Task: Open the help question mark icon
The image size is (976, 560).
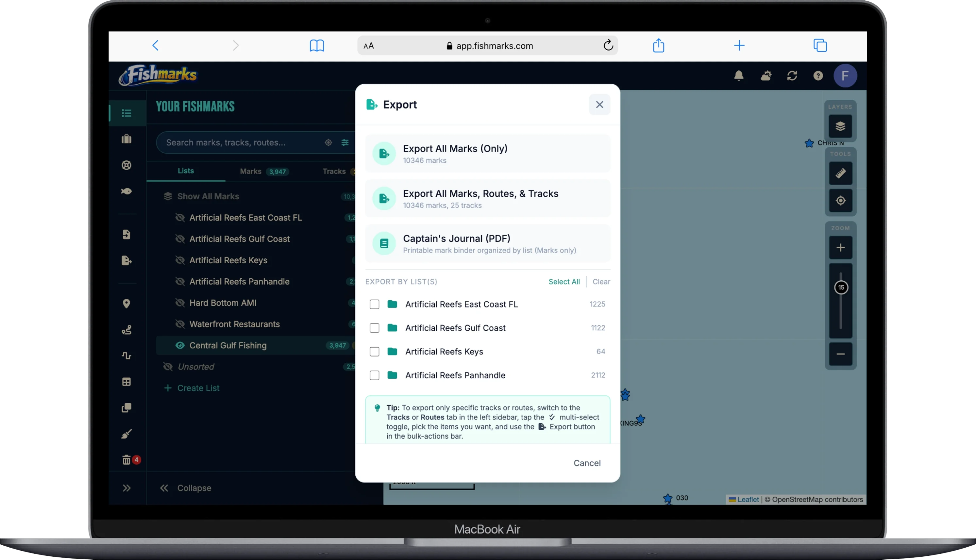Action: pyautogui.click(x=818, y=76)
